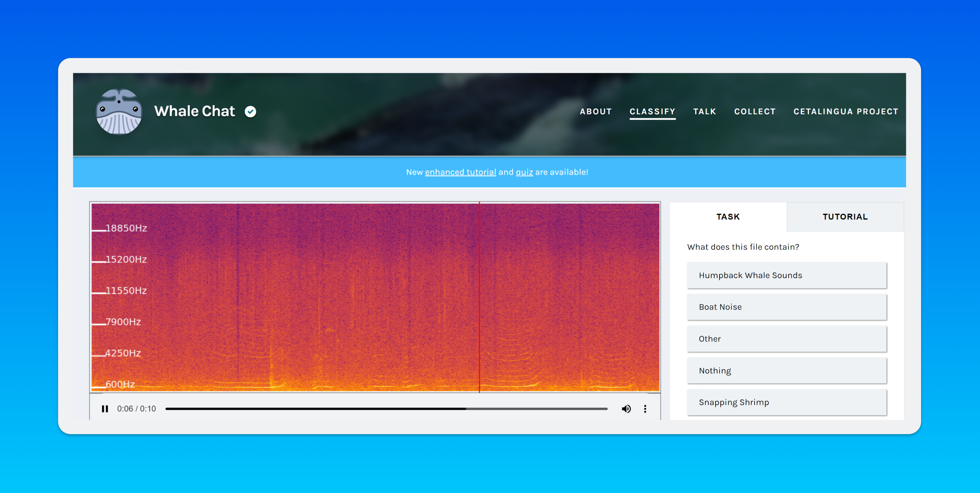The height and width of the screenshot is (493, 980).
Task: Open the audio player's three-dot menu
Action: 645,408
